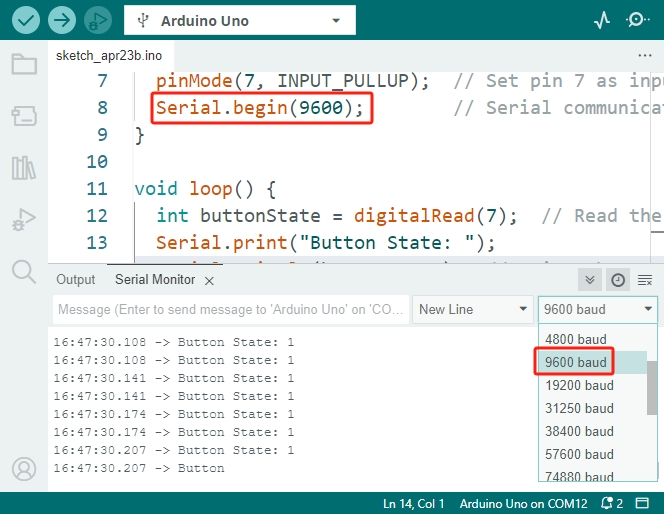This screenshot has height=514, width=664.
Task: Open the user account profile icon
Action: [x=24, y=469]
